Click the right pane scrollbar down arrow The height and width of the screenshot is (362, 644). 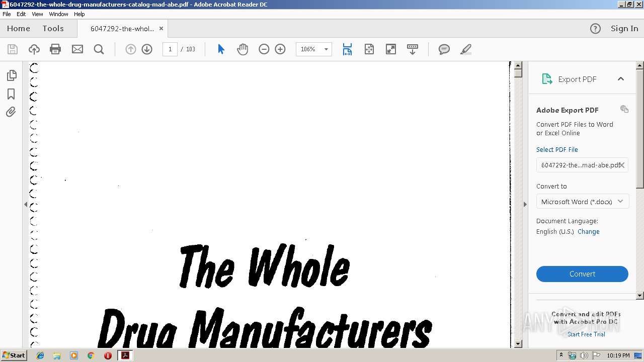(640, 296)
